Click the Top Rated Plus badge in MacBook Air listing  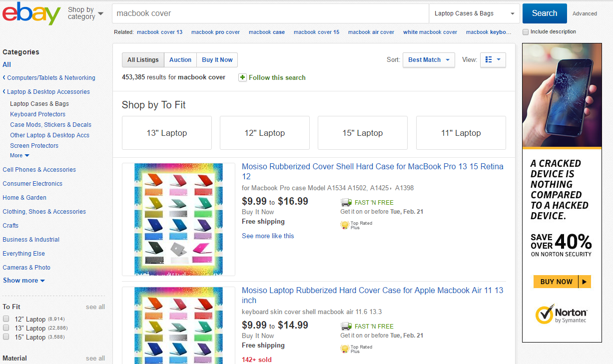point(356,349)
